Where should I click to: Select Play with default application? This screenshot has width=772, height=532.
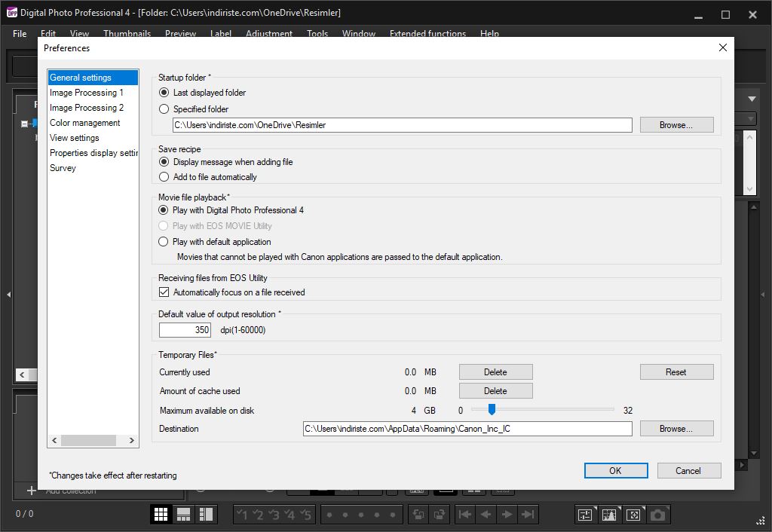[x=164, y=242]
